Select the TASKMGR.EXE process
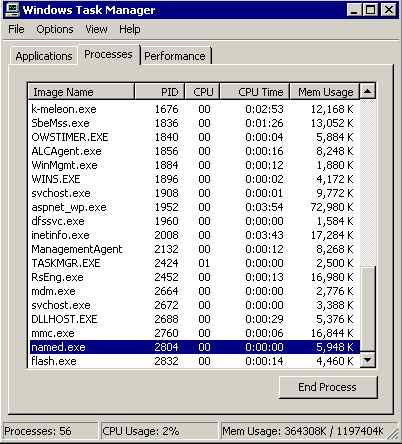 coord(194,263)
